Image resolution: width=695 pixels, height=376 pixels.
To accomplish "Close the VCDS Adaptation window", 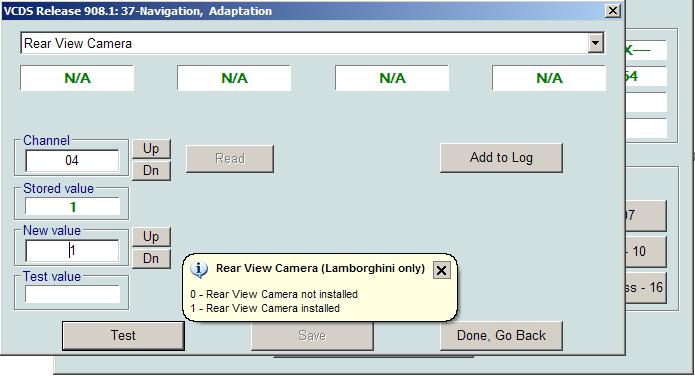I will click(x=613, y=11).
